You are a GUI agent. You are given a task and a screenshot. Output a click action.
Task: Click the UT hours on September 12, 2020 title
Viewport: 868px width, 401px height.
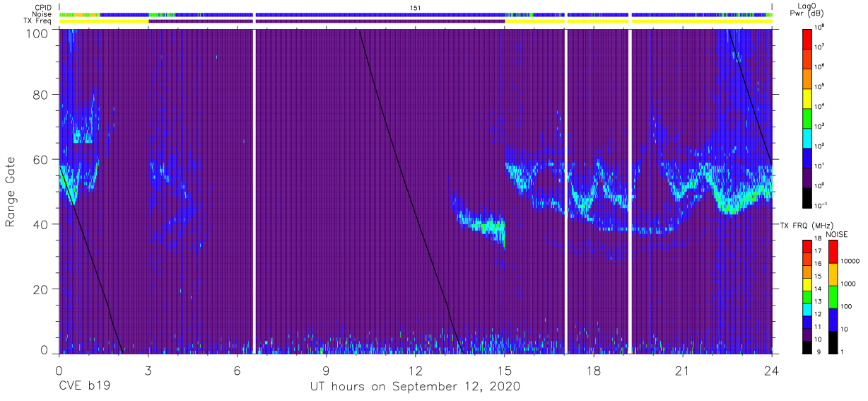415,386
